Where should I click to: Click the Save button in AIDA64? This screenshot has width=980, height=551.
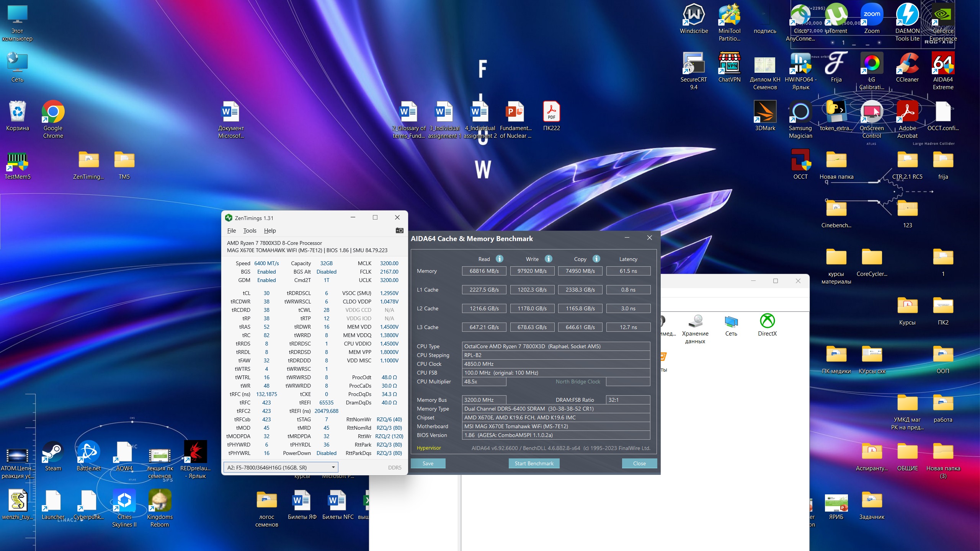(428, 463)
